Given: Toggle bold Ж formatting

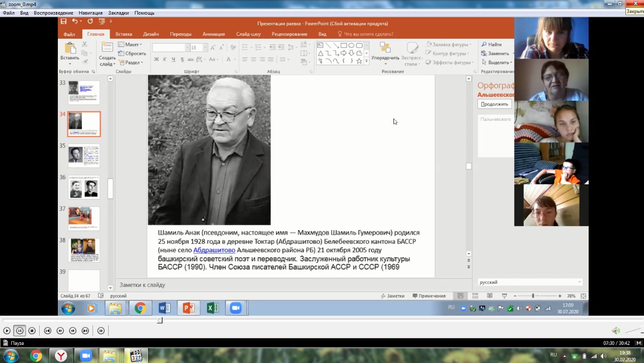Looking at the screenshot, I should point(156,59).
